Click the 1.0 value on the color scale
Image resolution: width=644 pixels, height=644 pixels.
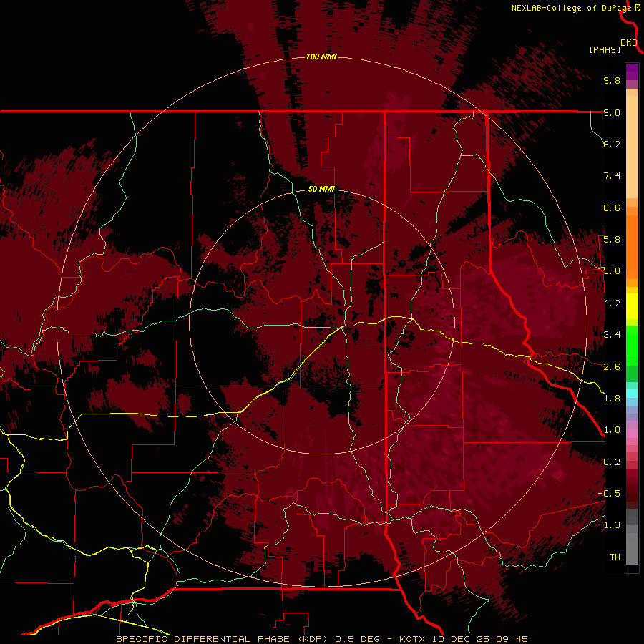pyautogui.click(x=612, y=430)
